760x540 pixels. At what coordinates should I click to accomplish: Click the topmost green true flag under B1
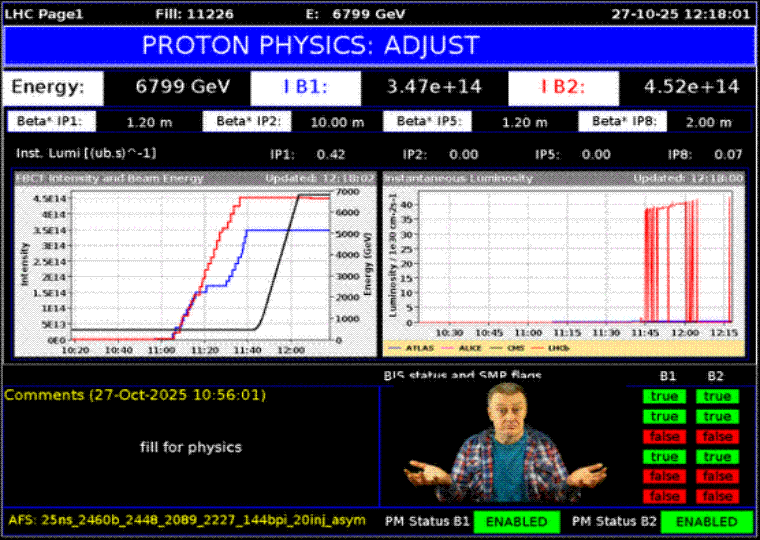(665, 397)
